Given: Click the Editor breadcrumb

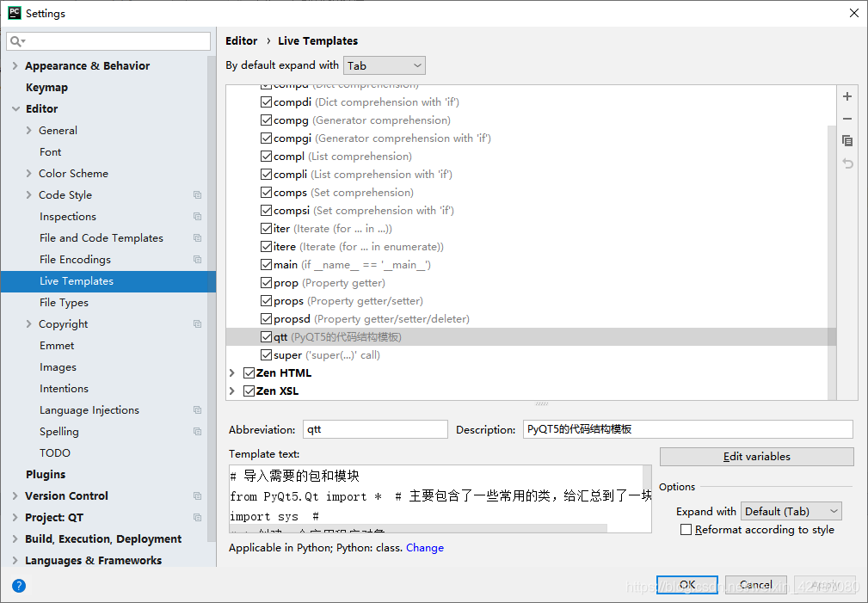Looking at the screenshot, I should pyautogui.click(x=242, y=41).
